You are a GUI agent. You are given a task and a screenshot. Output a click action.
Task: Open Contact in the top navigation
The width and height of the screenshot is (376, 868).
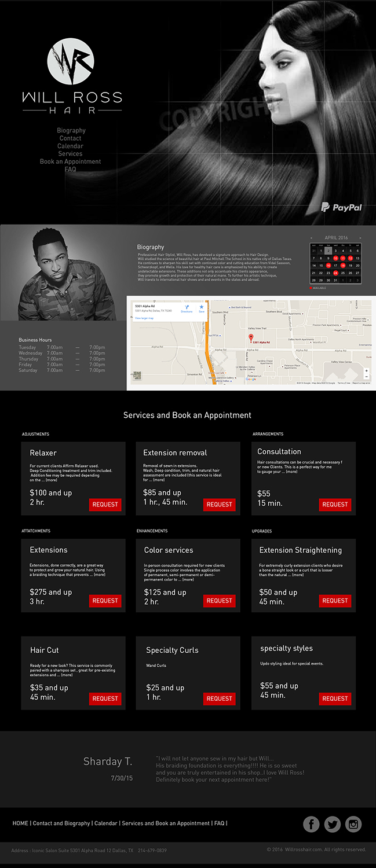pos(71,138)
